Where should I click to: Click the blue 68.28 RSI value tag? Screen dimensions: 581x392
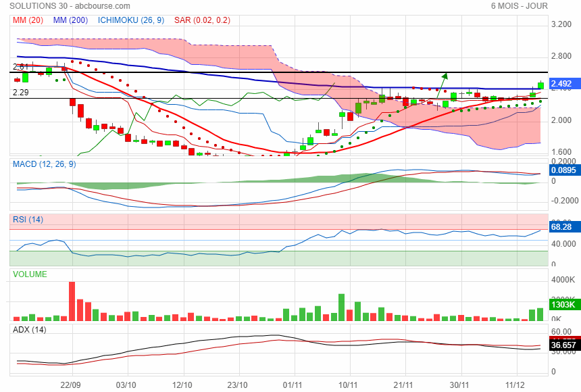[x=564, y=226]
